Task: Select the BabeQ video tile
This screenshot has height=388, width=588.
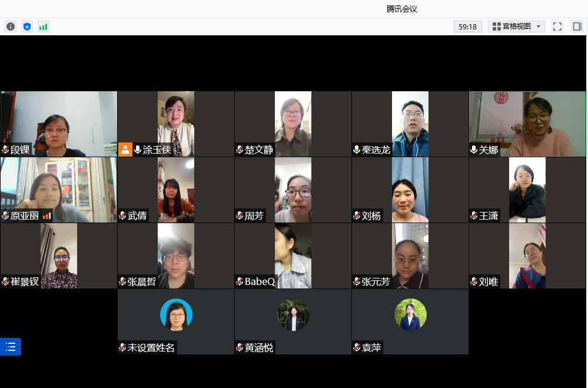Action: point(293,256)
